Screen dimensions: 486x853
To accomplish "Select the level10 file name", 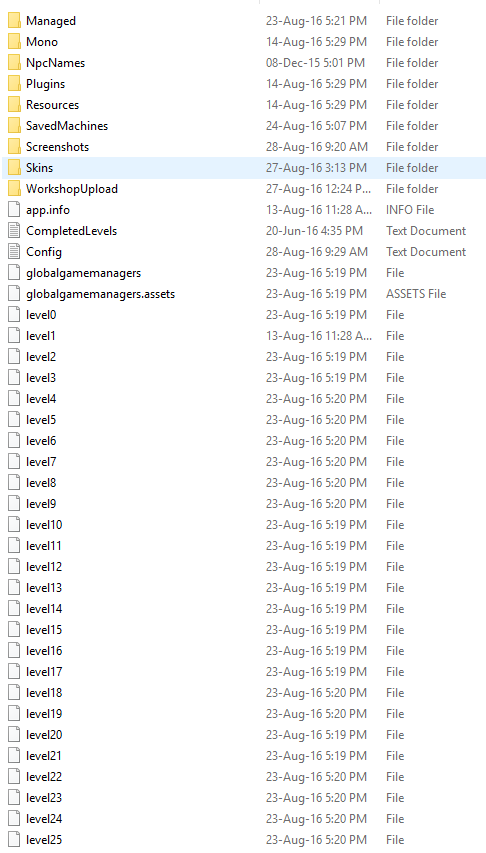I will point(44,525).
